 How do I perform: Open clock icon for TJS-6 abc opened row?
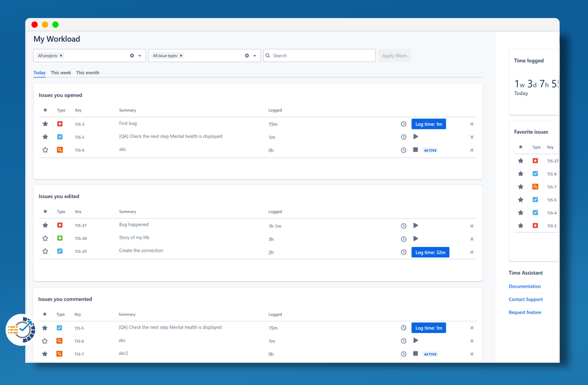click(404, 150)
